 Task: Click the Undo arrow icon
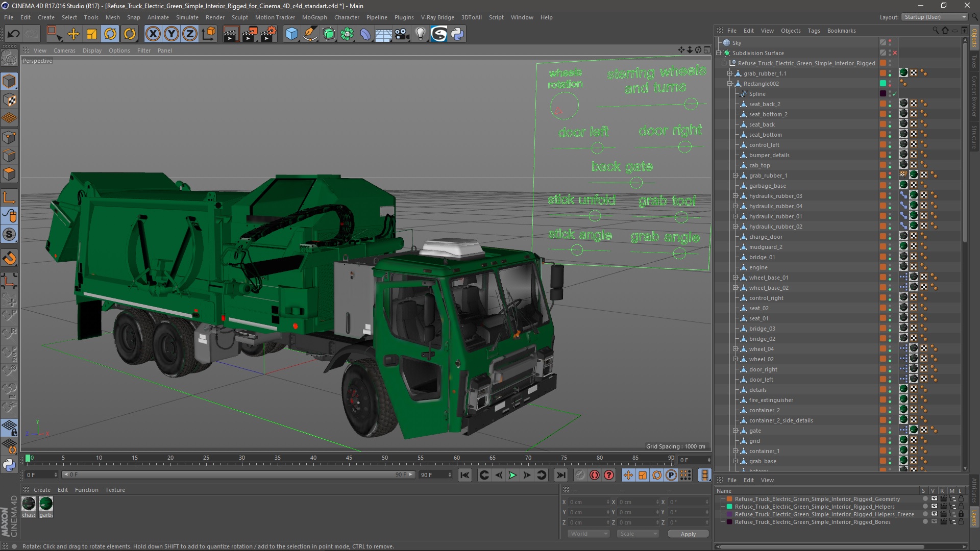[x=13, y=34]
